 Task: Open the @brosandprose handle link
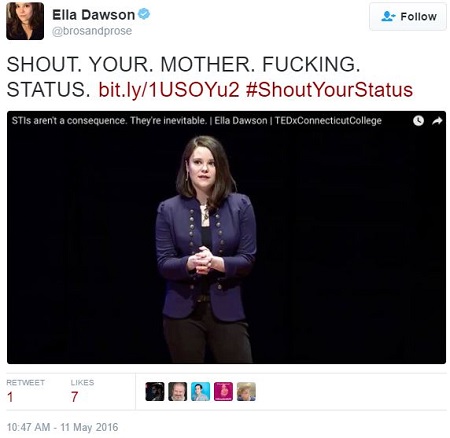pos(92,31)
